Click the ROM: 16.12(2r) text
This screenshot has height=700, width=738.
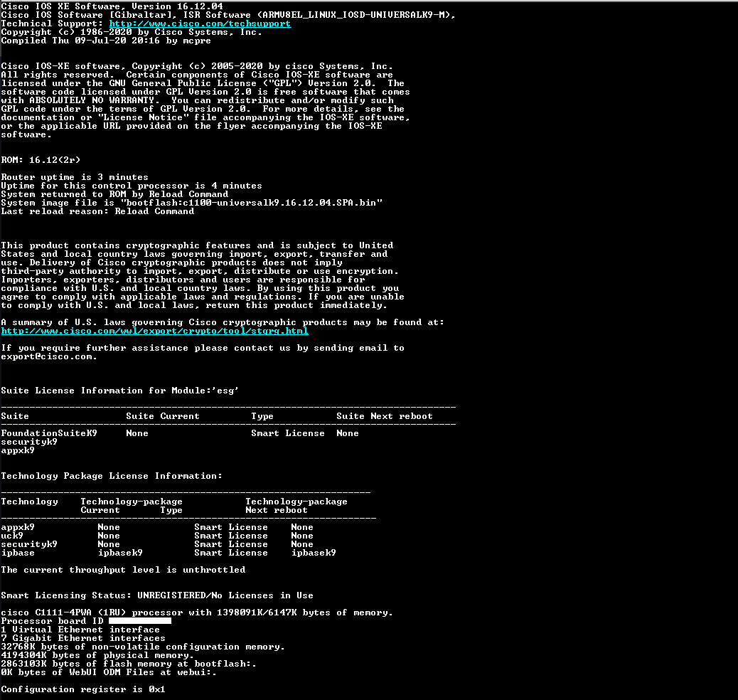41,160
